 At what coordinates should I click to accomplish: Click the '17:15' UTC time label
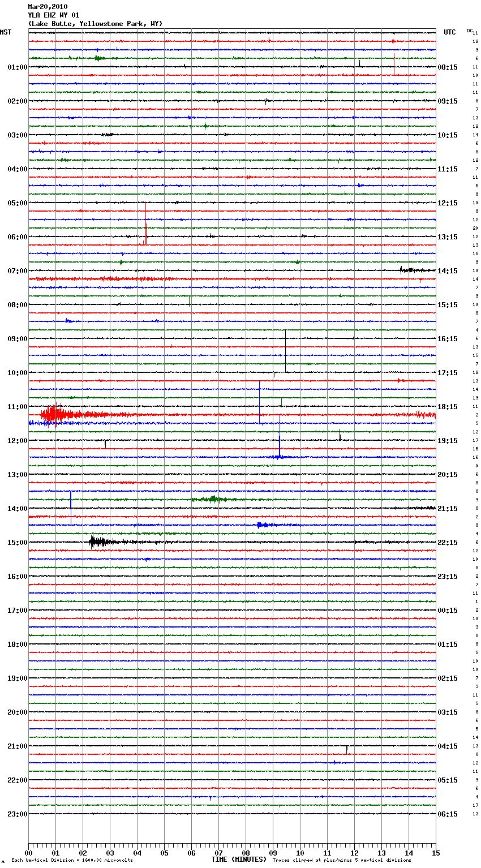pyautogui.click(x=448, y=373)
